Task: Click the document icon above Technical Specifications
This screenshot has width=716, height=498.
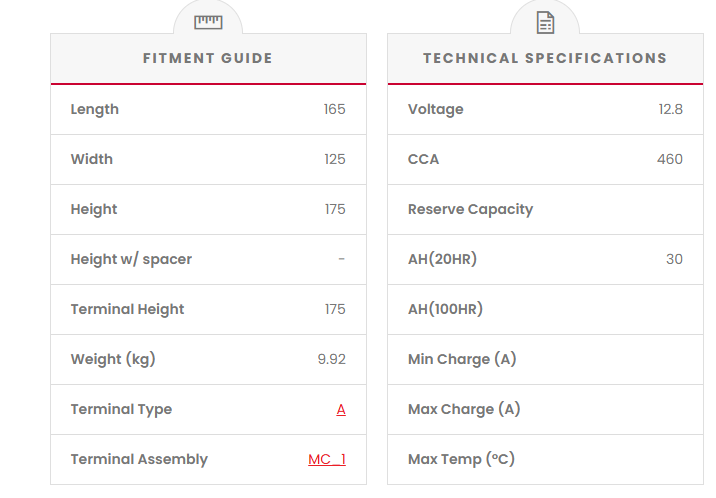Action: 545,22
